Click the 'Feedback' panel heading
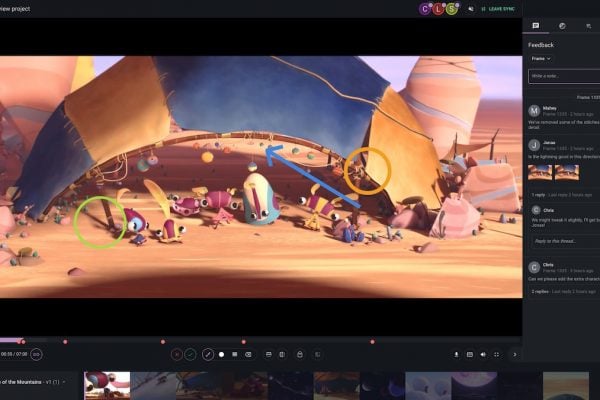The image size is (600, 400). coord(541,45)
